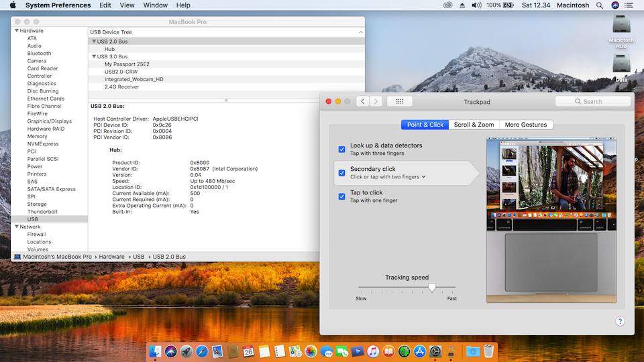The width and height of the screenshot is (644, 362).
Task: Click the Siri icon in the menu bar
Action: point(616,5)
